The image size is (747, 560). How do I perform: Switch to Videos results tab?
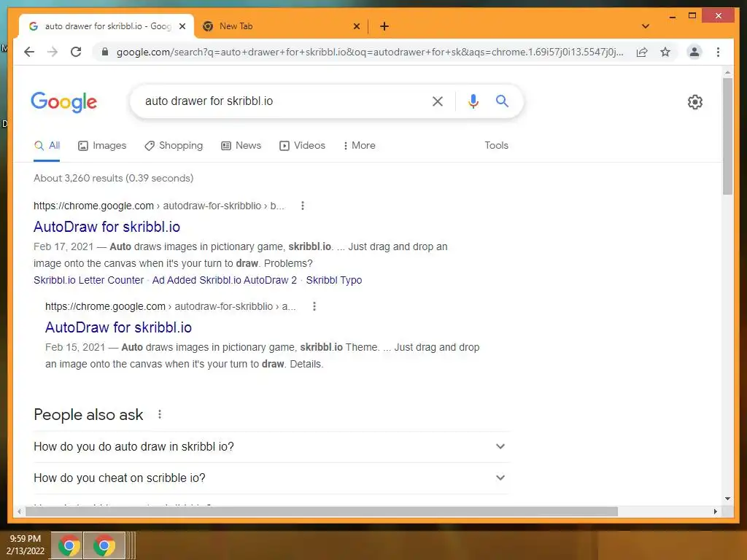point(303,146)
